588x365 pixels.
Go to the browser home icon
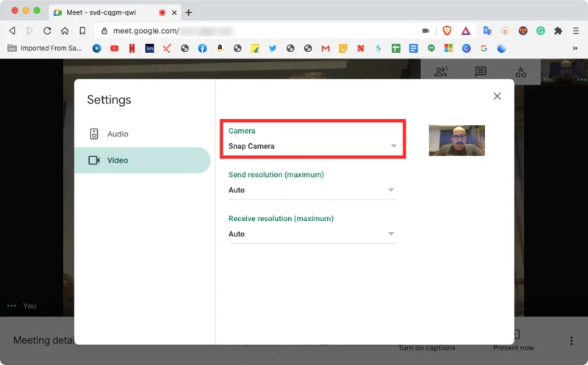coord(65,31)
